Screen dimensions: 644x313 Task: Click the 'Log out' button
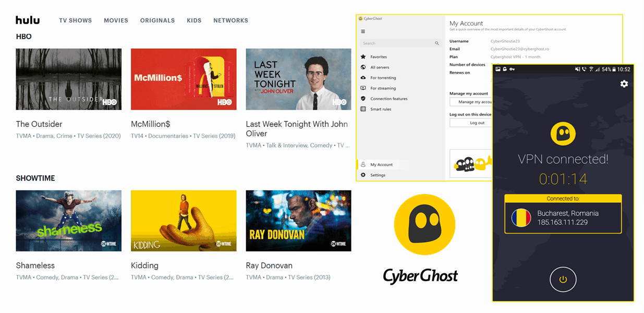coord(471,123)
